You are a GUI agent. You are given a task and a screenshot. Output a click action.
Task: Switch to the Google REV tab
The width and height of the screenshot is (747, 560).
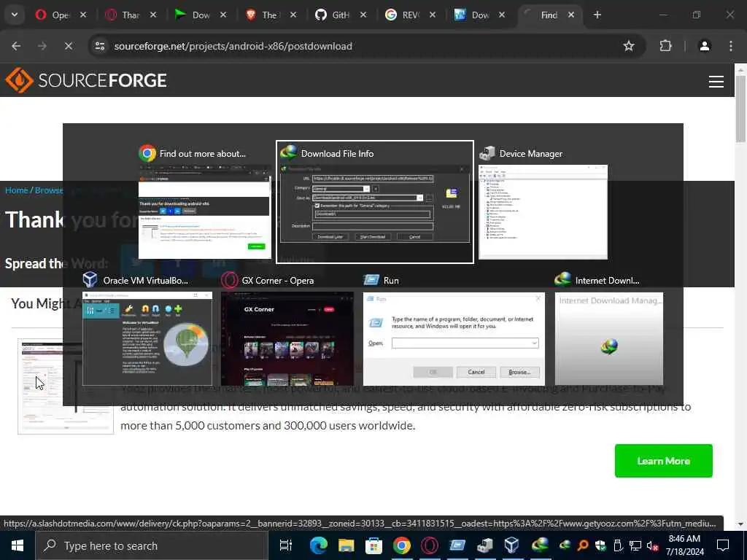[410, 15]
